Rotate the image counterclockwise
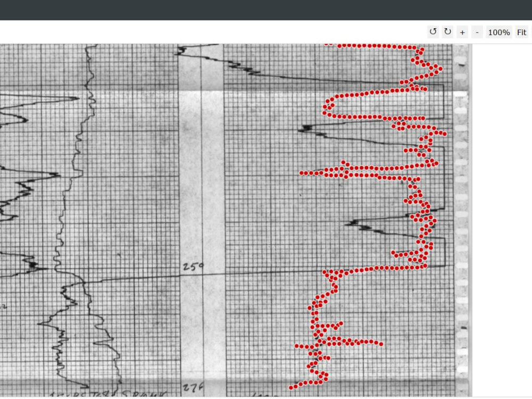 (x=433, y=32)
